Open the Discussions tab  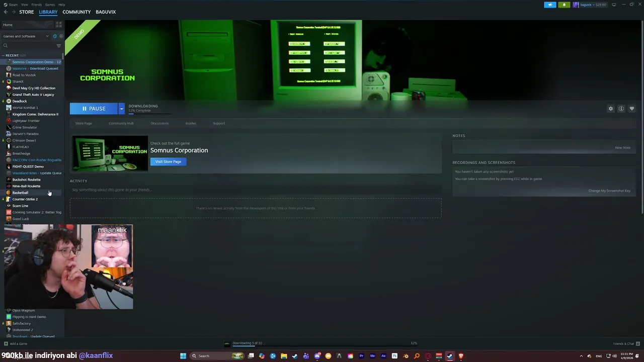pos(159,123)
